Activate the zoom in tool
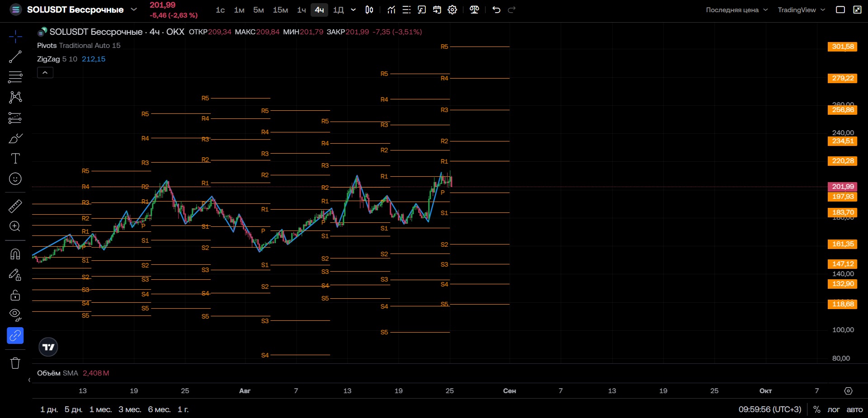 click(x=15, y=226)
